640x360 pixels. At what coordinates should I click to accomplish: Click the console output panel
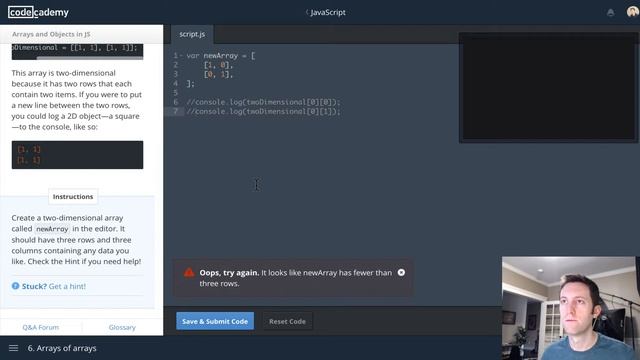click(x=549, y=87)
